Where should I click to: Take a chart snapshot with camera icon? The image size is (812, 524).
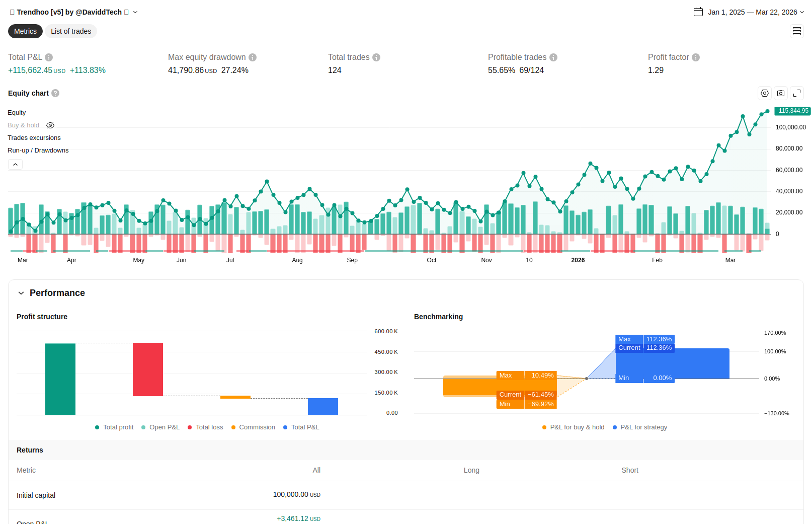pyautogui.click(x=781, y=93)
